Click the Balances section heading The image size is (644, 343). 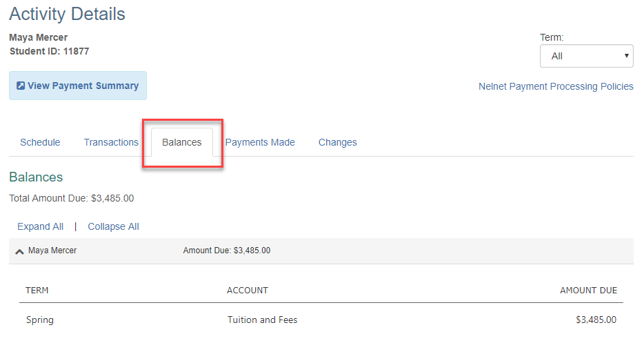pos(36,177)
